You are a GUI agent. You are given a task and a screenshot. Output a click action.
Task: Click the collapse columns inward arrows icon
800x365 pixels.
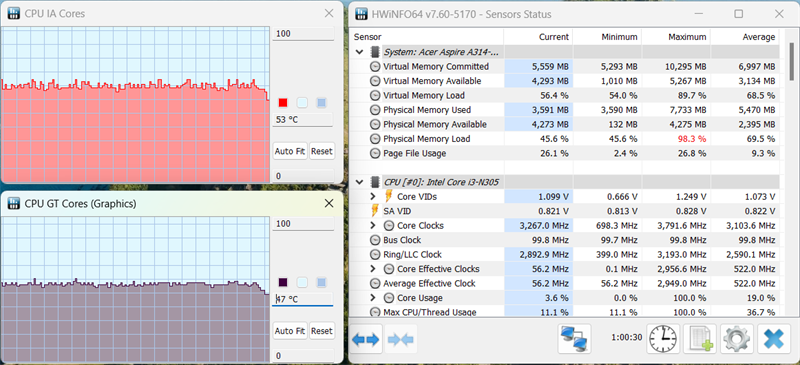(402, 339)
